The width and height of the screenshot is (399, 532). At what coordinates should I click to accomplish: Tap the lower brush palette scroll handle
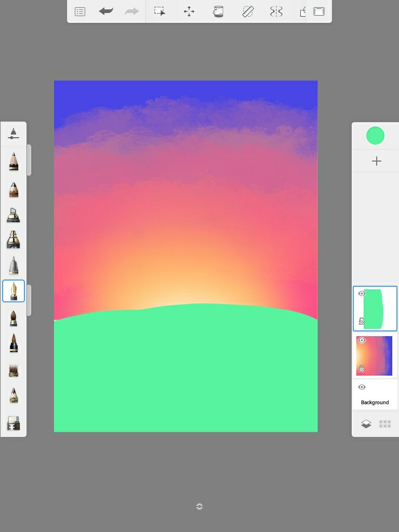(29, 300)
